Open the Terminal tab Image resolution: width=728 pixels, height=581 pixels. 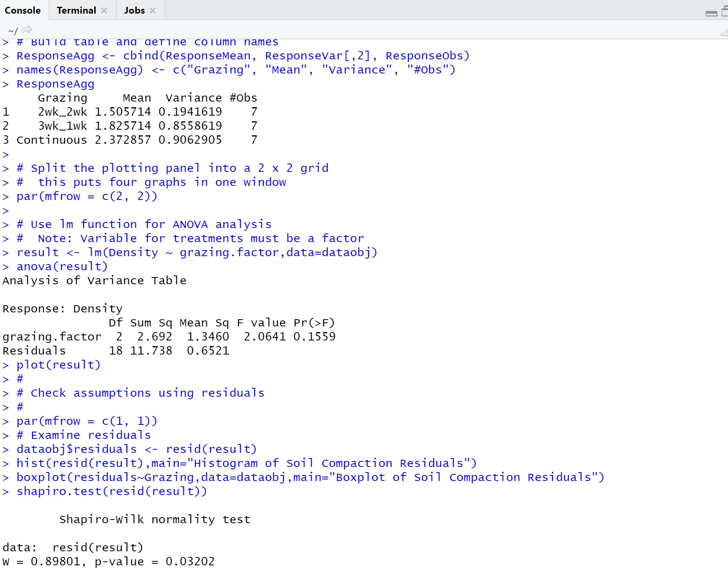pyautogui.click(x=76, y=10)
